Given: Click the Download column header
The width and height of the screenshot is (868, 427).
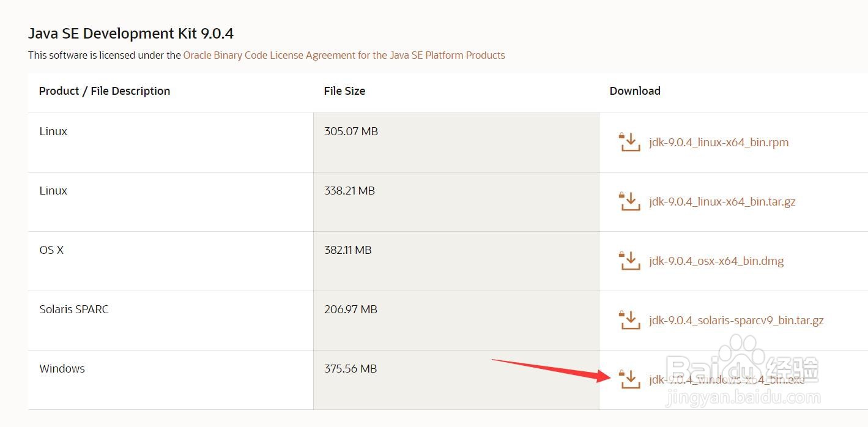Looking at the screenshot, I should (635, 91).
